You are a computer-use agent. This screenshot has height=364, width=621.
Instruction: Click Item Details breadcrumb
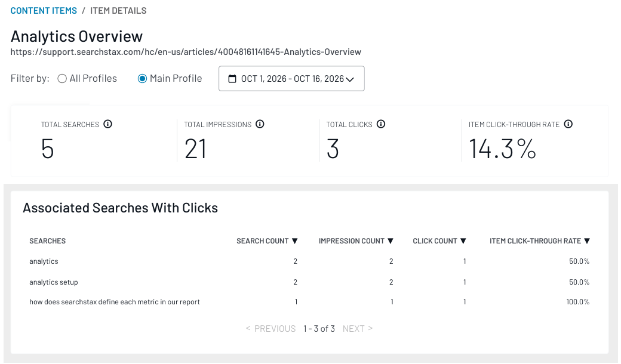point(118,11)
